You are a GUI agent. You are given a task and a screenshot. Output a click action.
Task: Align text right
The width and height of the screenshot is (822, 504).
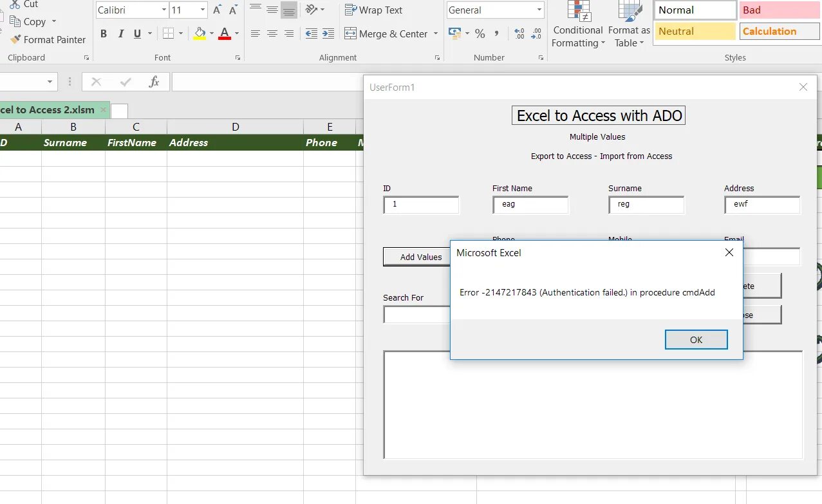(289, 33)
